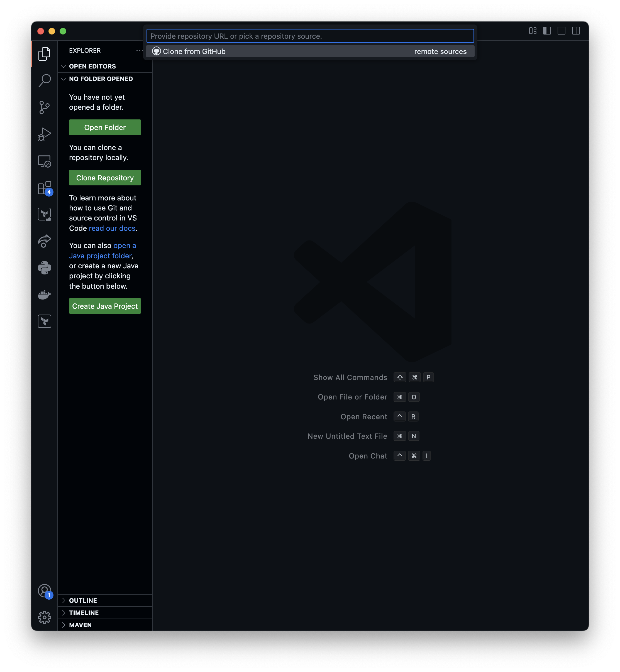620x672 pixels.
Task: Open the Run and Debug view
Action: pos(44,134)
